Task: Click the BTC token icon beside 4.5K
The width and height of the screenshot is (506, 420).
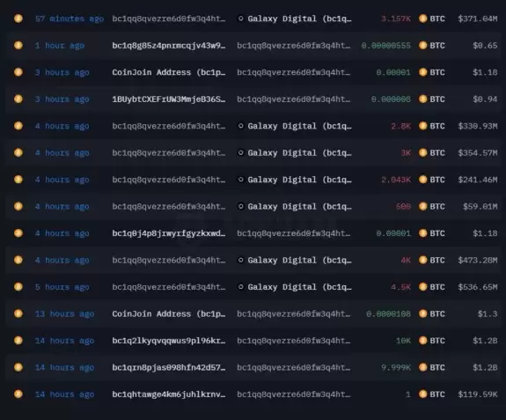Action: tap(422, 287)
